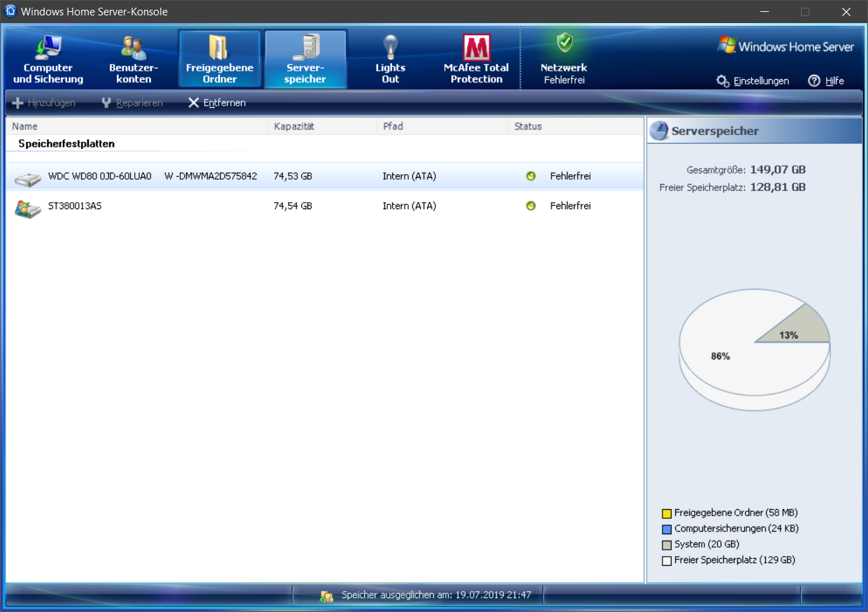Click the gray System legend swatch

coord(667,545)
